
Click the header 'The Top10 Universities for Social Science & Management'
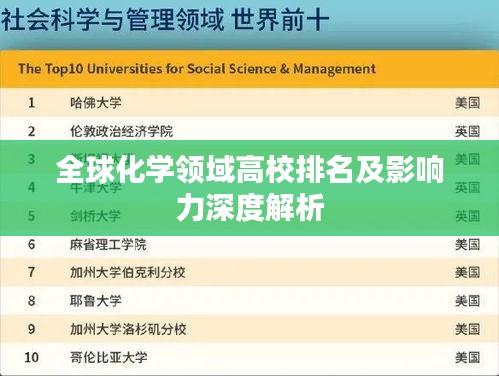(x=197, y=69)
